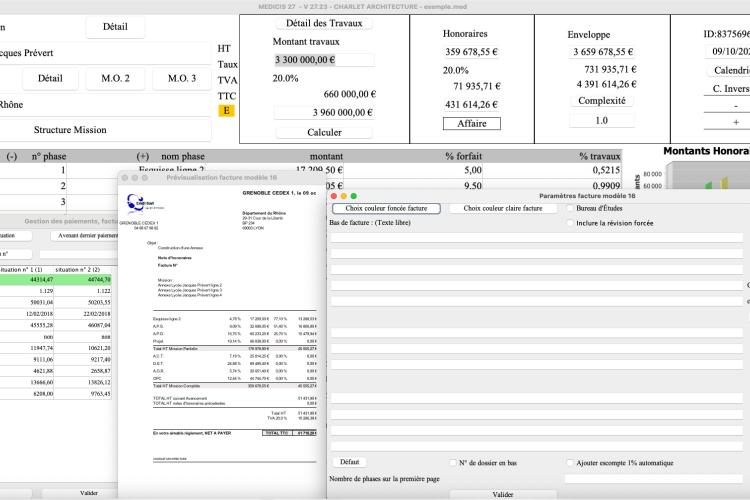Screen dimensions: 750x500
Task: Click the topmost Détail button
Action: pos(115,27)
